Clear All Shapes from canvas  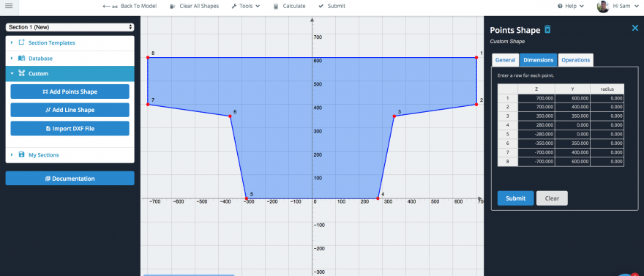click(x=194, y=6)
